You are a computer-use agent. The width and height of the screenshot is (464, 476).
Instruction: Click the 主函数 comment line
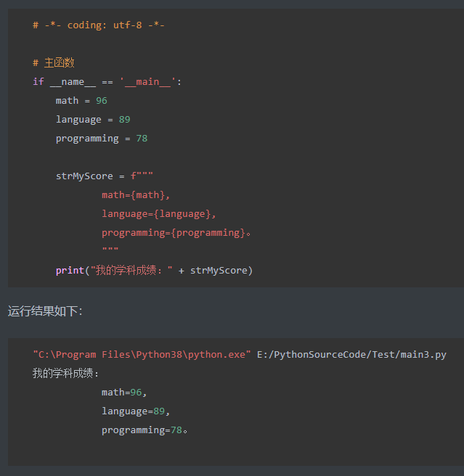coord(54,63)
